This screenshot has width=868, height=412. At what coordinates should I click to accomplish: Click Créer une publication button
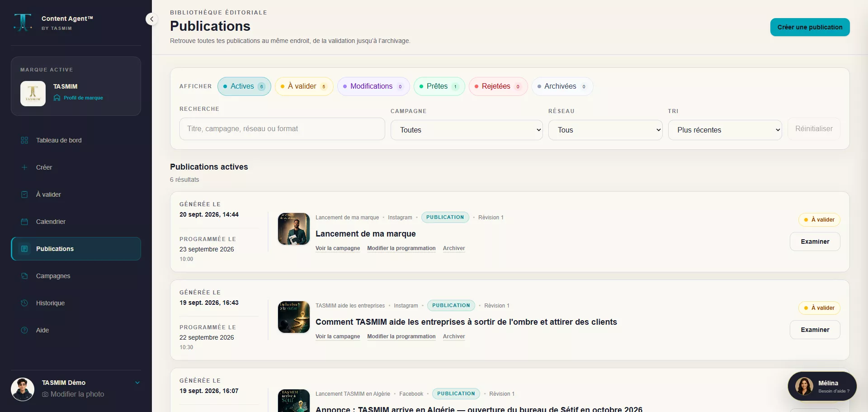810,27
